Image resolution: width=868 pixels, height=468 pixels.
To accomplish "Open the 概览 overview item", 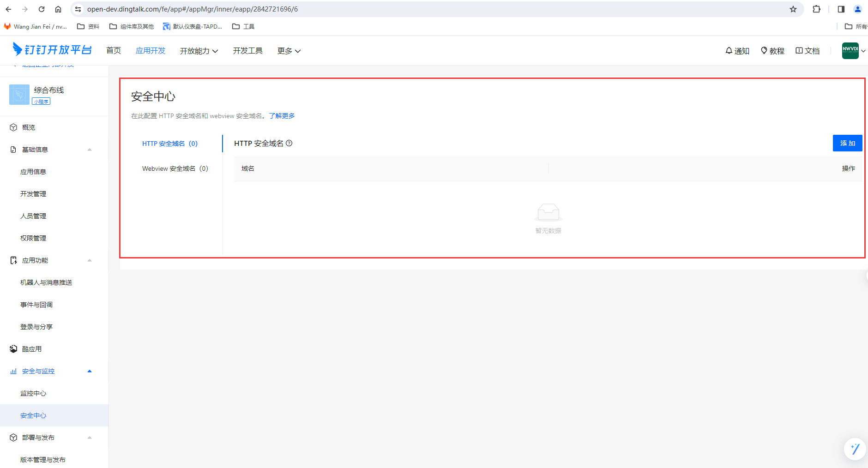I will point(29,127).
